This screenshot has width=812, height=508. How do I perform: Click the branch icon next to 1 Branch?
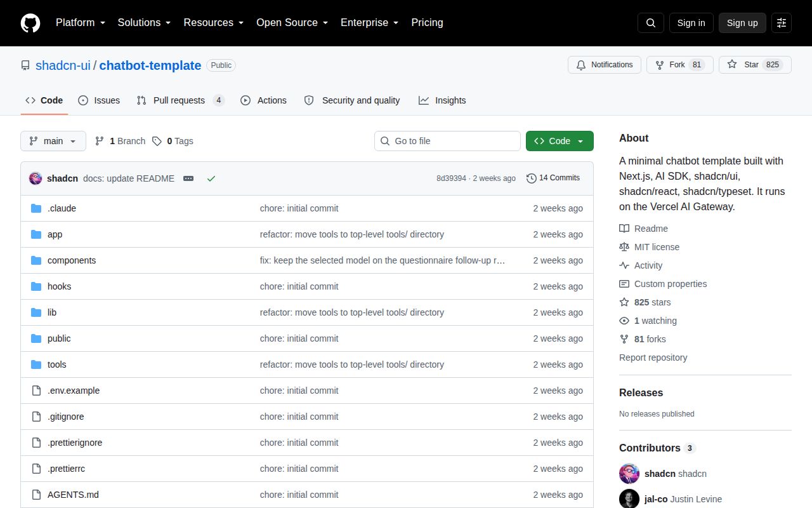100,141
